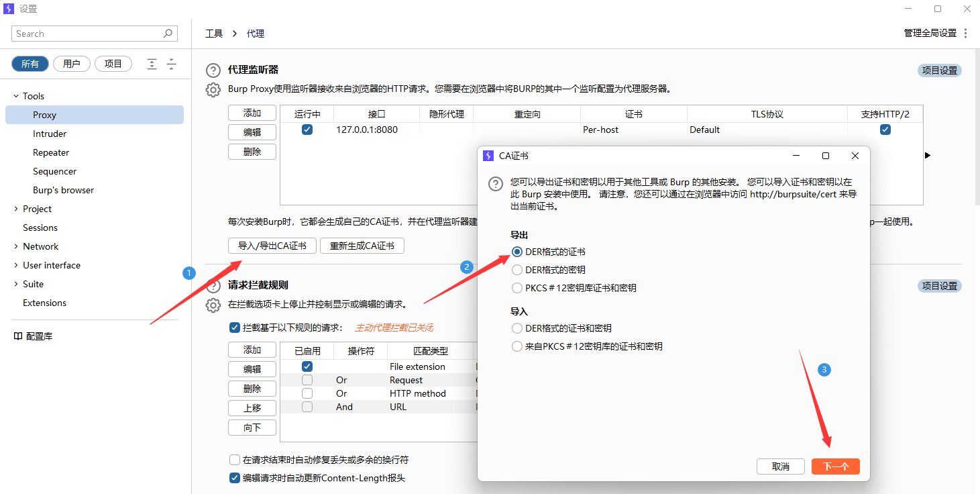Image resolution: width=980 pixels, height=494 pixels.
Task: Click the help icon beside 代理监听器
Action: [x=213, y=70]
